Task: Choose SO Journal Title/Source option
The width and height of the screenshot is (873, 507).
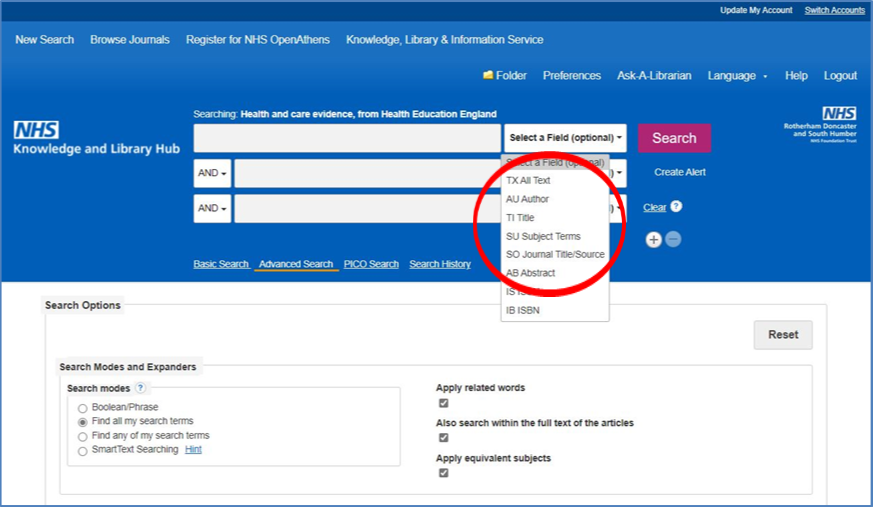Action: coord(555,254)
